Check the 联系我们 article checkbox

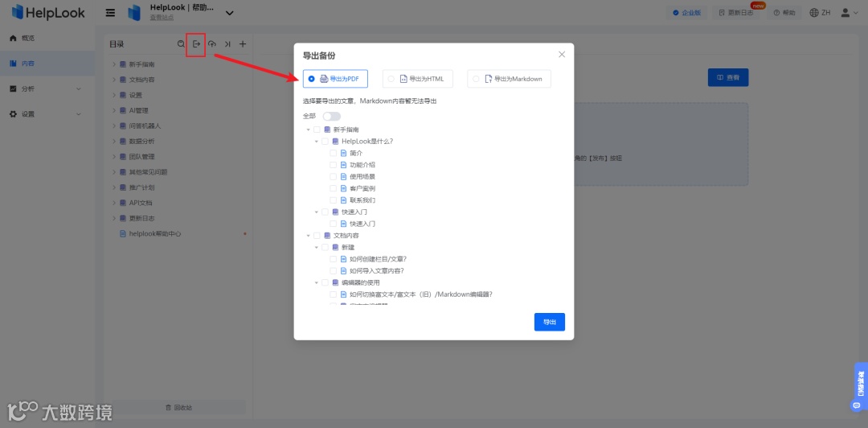pos(334,200)
